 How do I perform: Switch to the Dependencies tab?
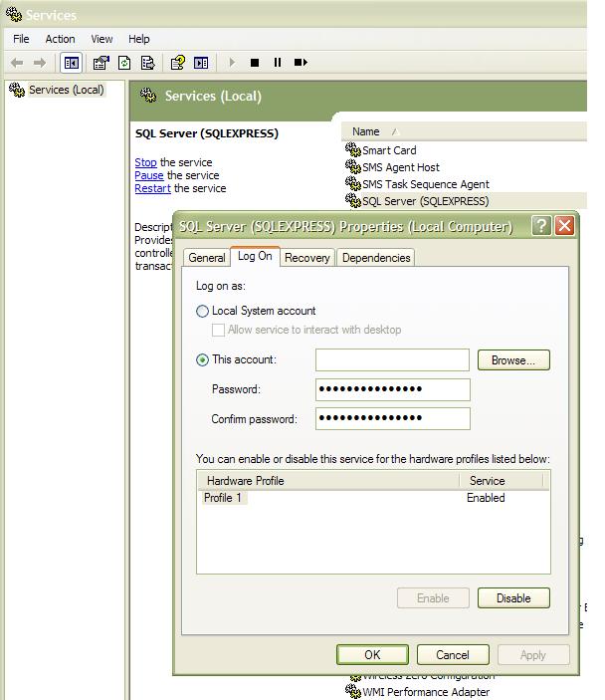point(376,258)
